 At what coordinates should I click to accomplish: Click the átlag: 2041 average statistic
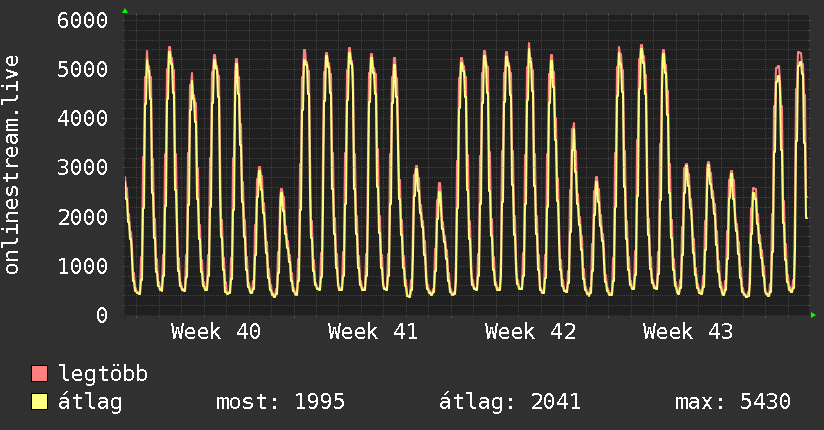pyautogui.click(x=510, y=402)
